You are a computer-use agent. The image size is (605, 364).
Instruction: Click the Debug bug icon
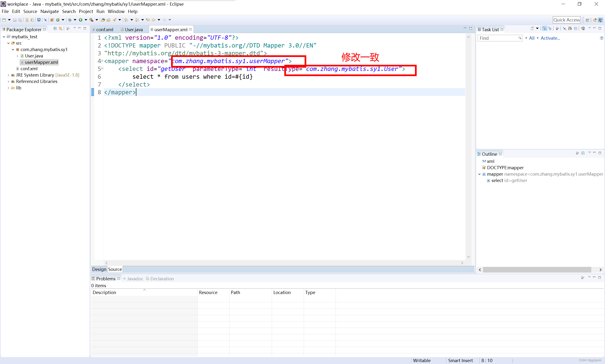click(x=70, y=20)
